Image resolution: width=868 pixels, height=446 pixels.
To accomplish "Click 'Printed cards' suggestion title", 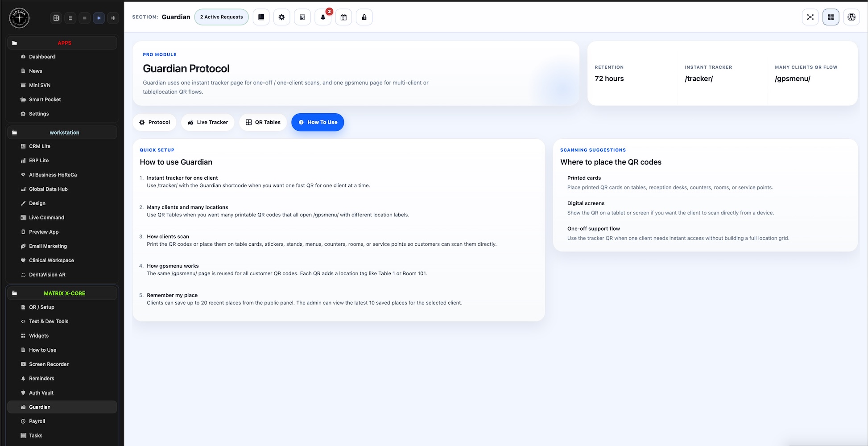I will click(x=584, y=178).
